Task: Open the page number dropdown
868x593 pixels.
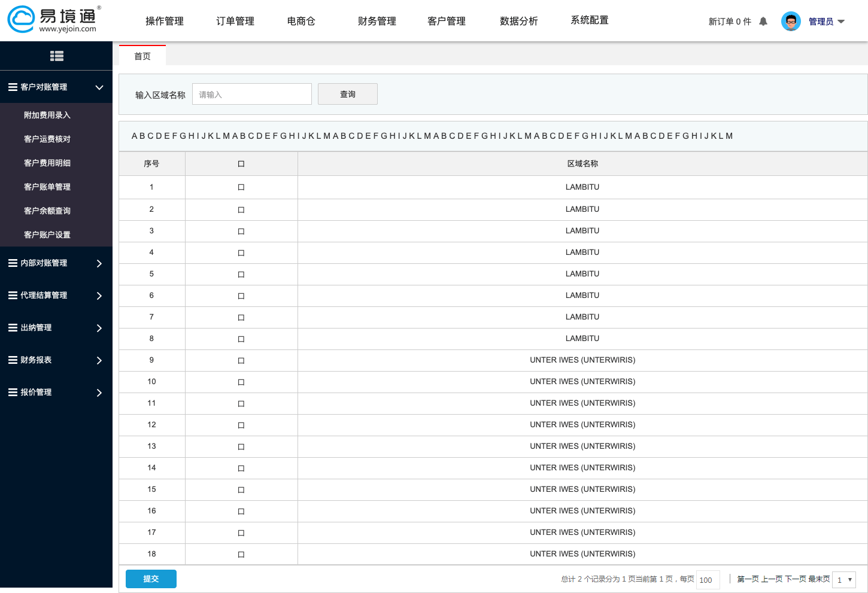Action: (x=844, y=579)
